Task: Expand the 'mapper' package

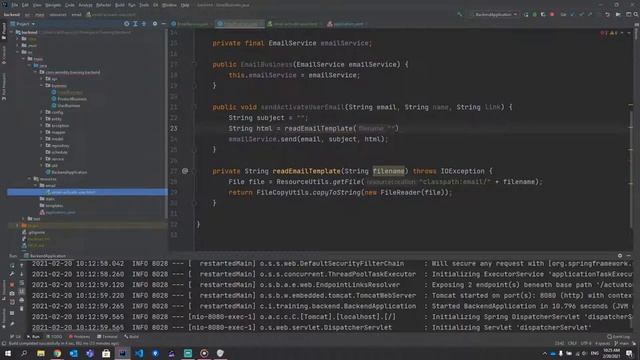Action: tap(42, 132)
